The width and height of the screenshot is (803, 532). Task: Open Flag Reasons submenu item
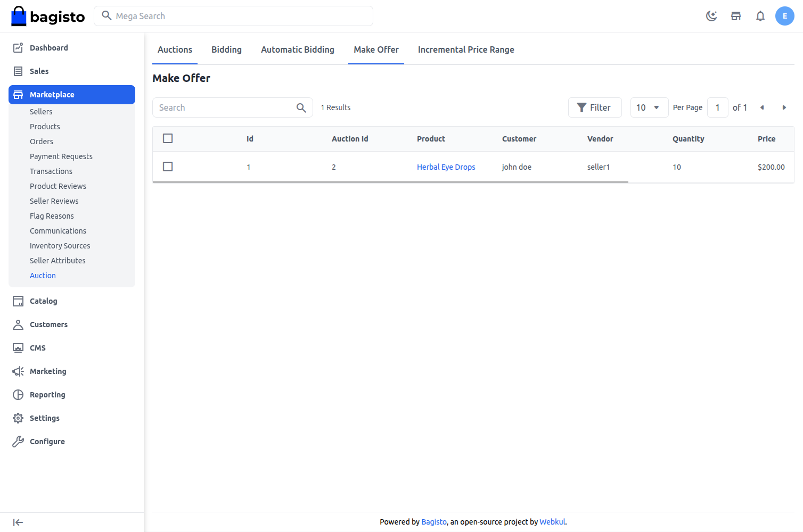[52, 216]
